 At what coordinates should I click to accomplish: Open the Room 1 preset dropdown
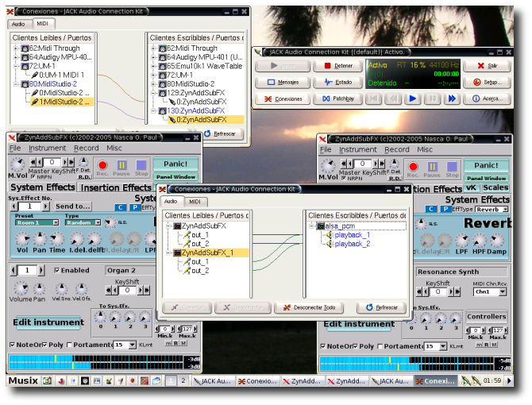coord(37,223)
